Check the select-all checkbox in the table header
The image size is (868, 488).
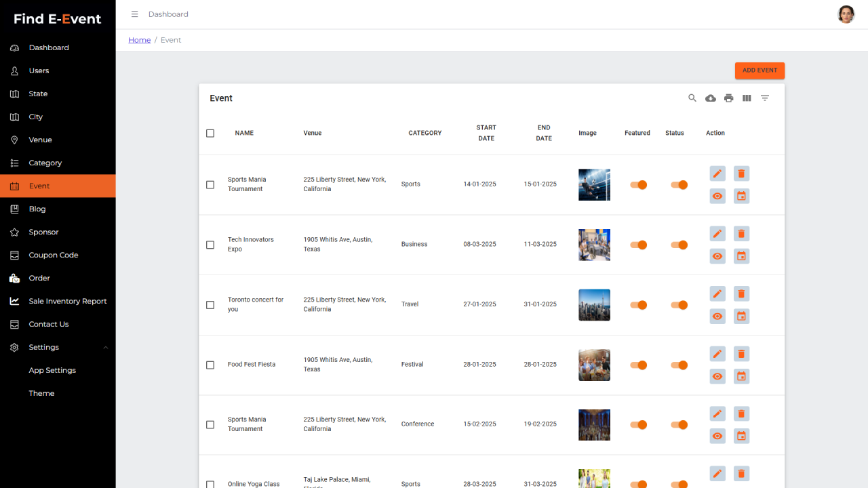210,133
